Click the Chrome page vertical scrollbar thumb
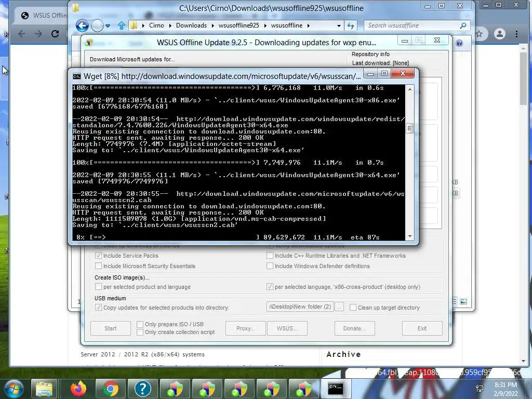Screen dimensions: 532x399 coord(523,78)
